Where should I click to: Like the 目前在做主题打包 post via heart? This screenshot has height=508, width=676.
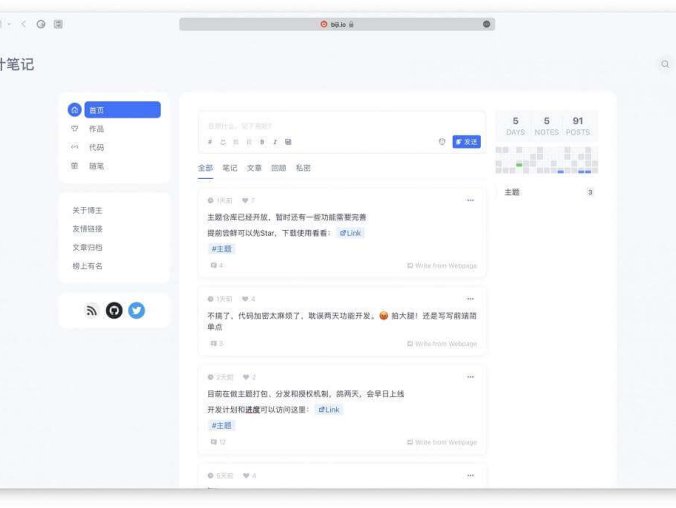[x=246, y=377]
